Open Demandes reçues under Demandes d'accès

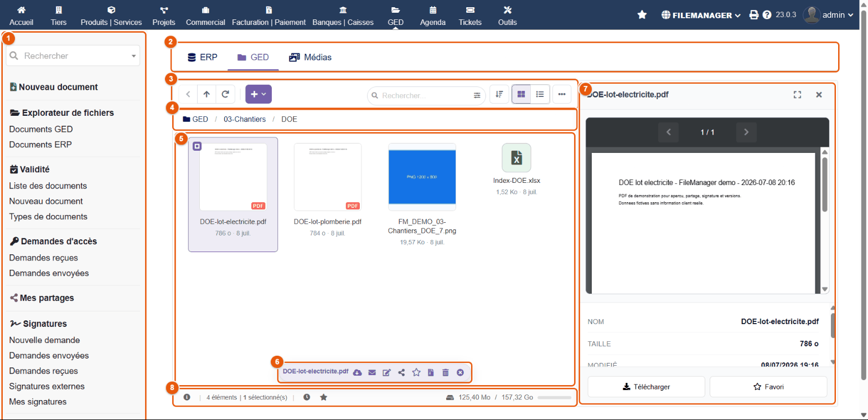pos(44,258)
